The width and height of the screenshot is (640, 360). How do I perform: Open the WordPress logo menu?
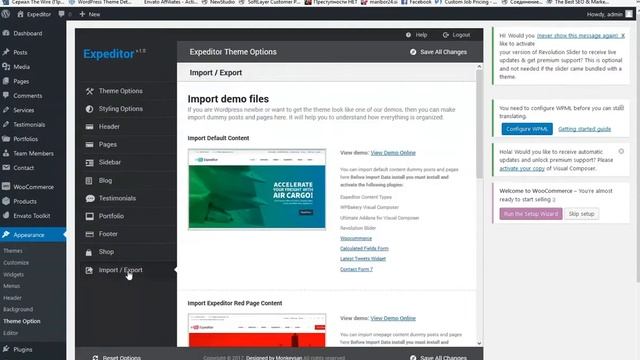coord(5,14)
